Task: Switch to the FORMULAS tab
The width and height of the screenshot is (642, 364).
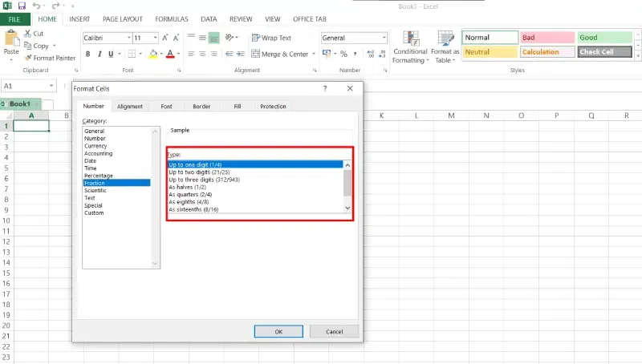Action: (172, 19)
